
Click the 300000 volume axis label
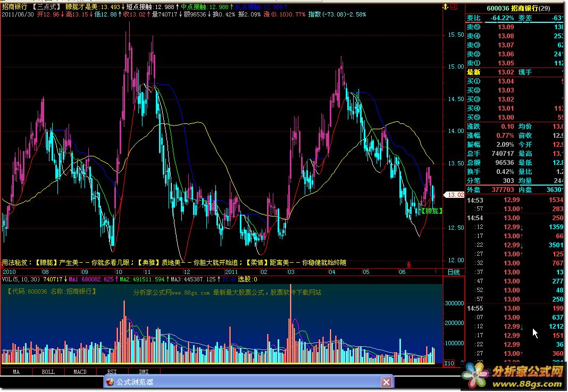tap(454, 303)
